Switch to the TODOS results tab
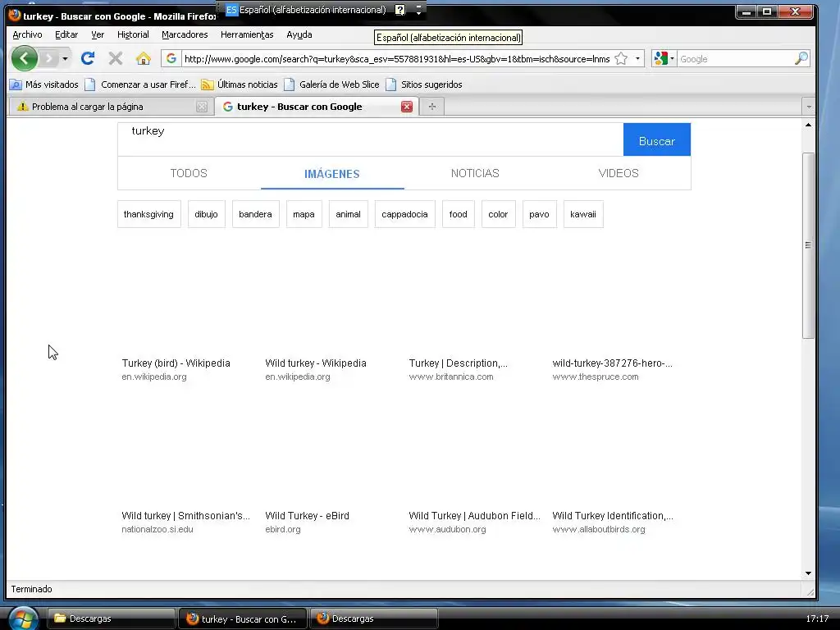The width and height of the screenshot is (840, 630). (x=189, y=173)
